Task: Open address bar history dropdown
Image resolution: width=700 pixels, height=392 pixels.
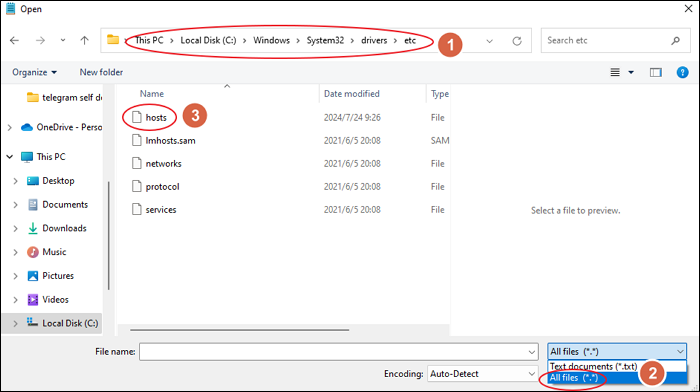Action: 489,41
